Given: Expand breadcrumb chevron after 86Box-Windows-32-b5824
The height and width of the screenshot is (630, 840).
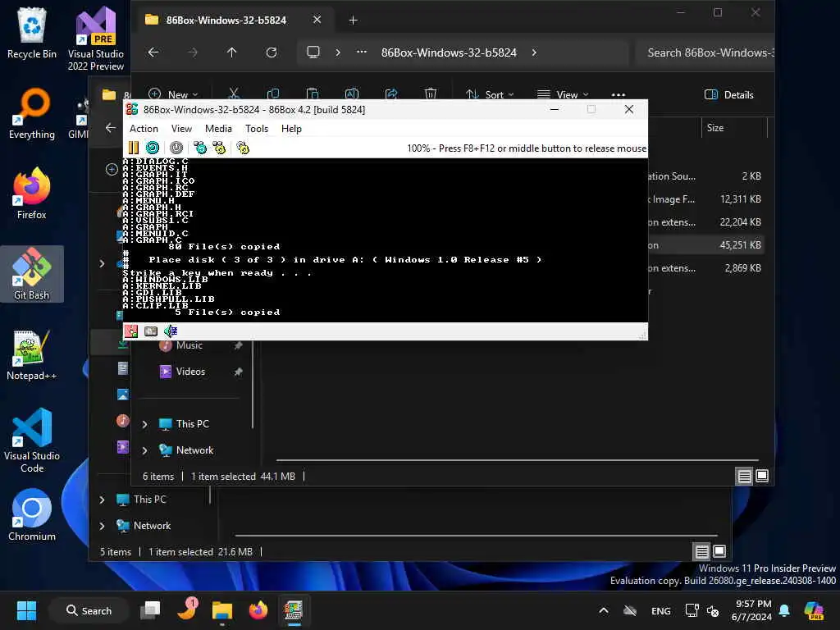Looking at the screenshot, I should point(534,52).
